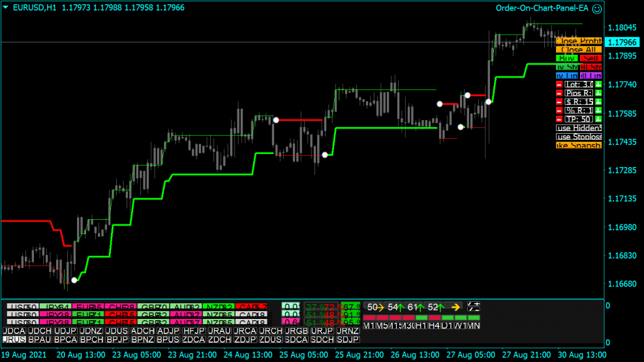644x362 pixels.
Task: Switch chart to HFJP pair button
Action: pos(193,331)
